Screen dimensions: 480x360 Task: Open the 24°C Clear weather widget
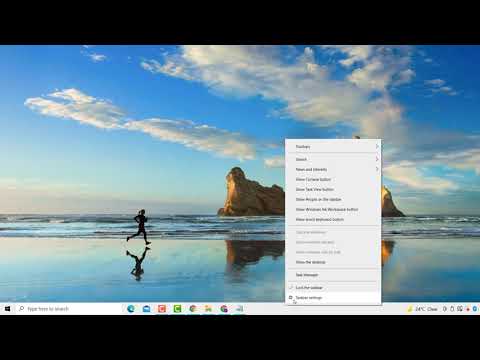[422, 309]
